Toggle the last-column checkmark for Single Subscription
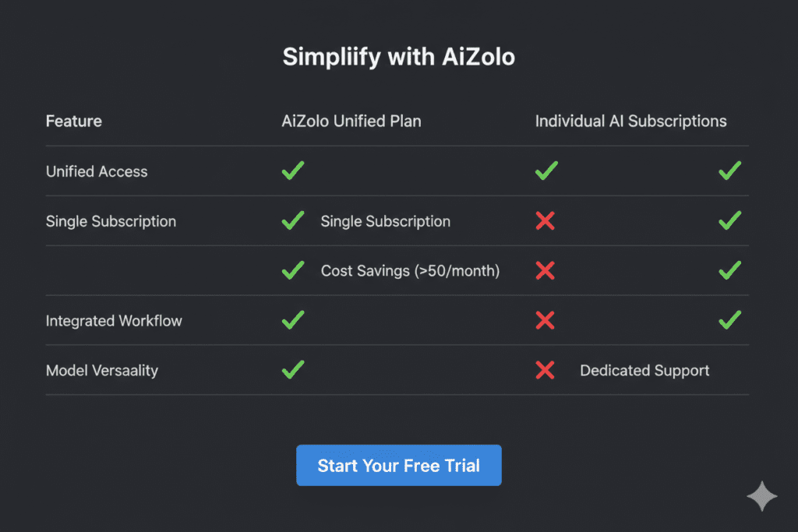This screenshot has width=798, height=532. 729,220
